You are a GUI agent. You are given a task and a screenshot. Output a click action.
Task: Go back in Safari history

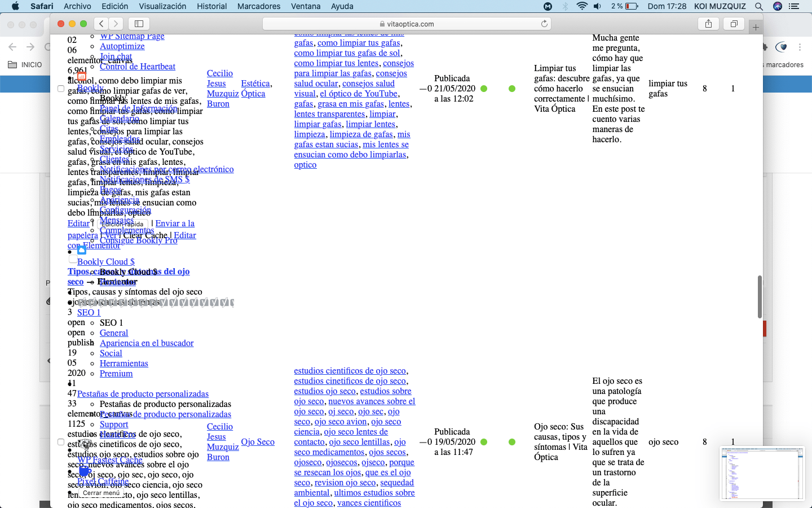[101, 23]
